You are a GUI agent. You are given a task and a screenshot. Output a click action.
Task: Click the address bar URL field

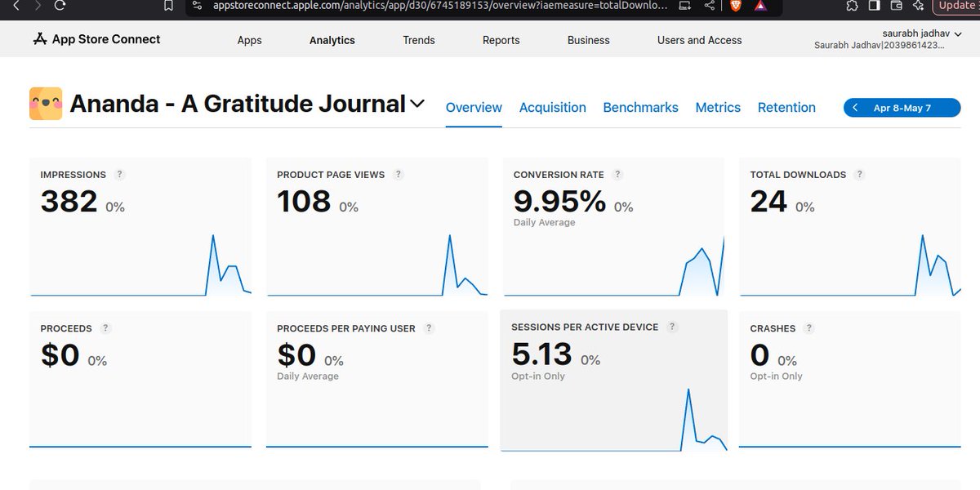[x=441, y=6]
